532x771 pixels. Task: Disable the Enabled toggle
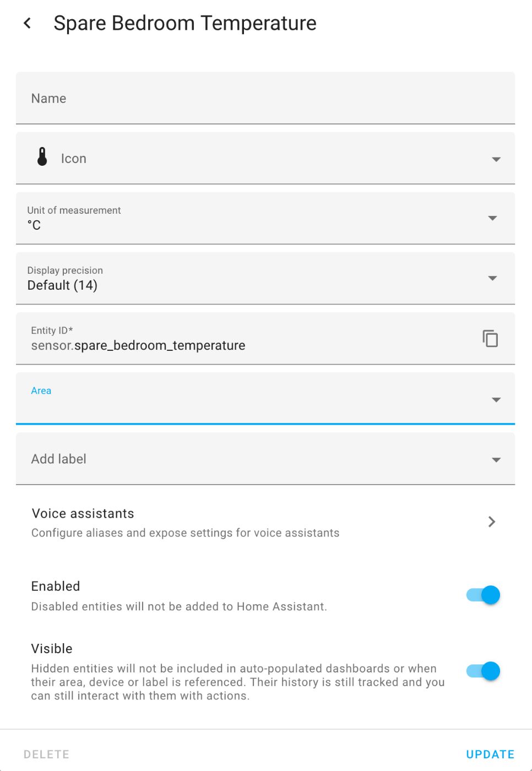click(481, 595)
